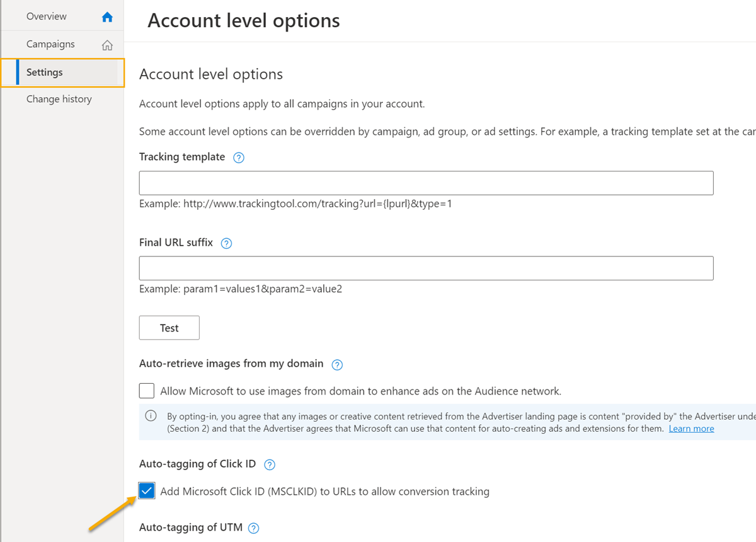756x542 pixels.
Task: Uncheck the Add Microsoft Click ID checkbox
Action: pyautogui.click(x=147, y=491)
